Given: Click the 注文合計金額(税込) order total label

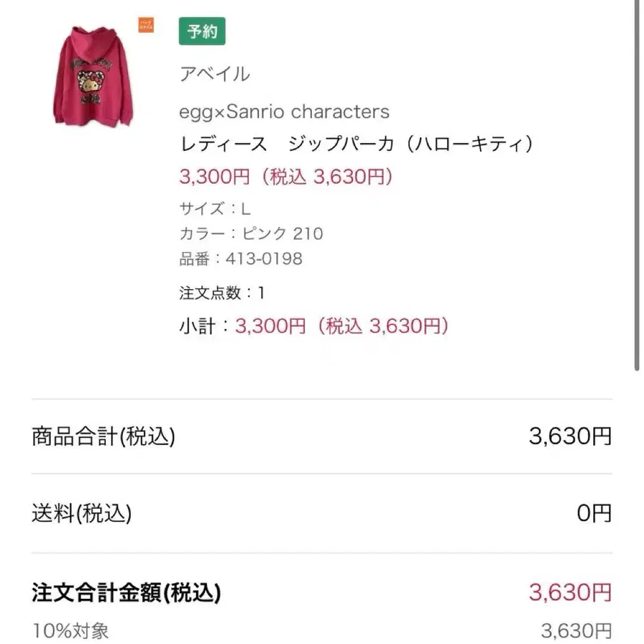Looking at the screenshot, I should [127, 592].
